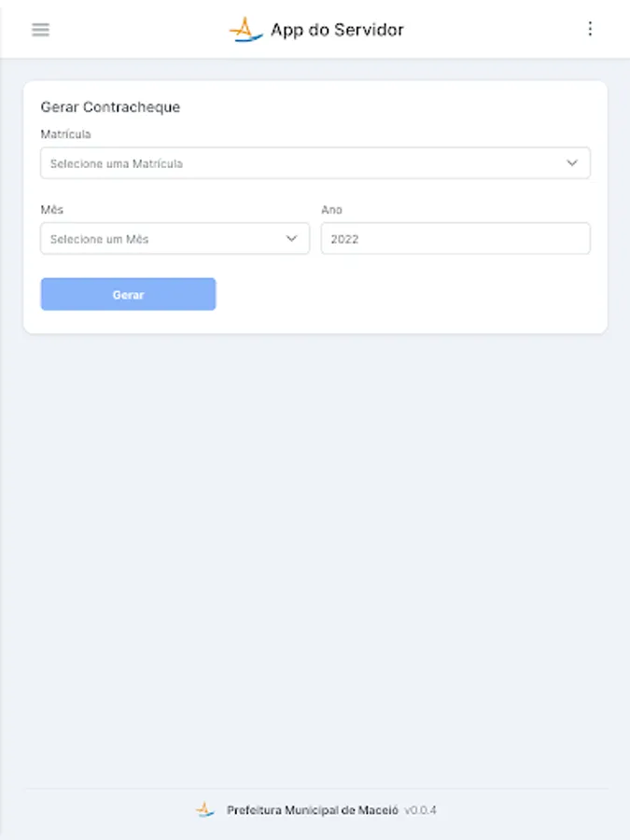Click the Matrícula field label

65,134
